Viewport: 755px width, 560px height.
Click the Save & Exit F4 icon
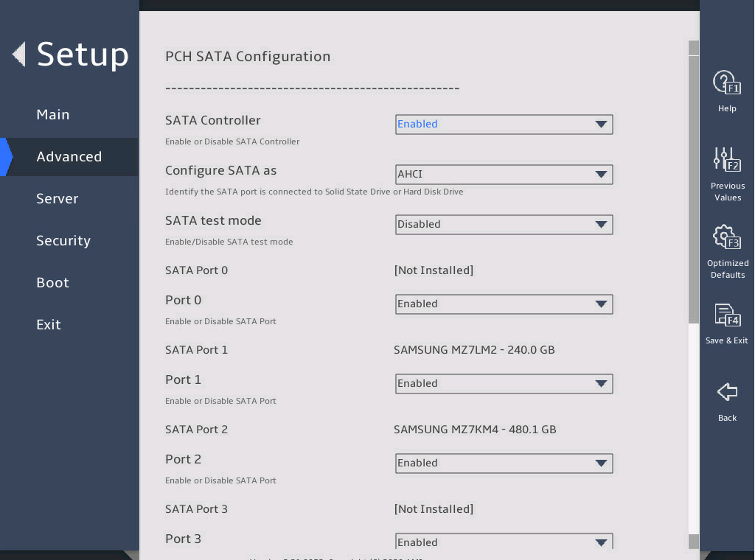point(726,315)
